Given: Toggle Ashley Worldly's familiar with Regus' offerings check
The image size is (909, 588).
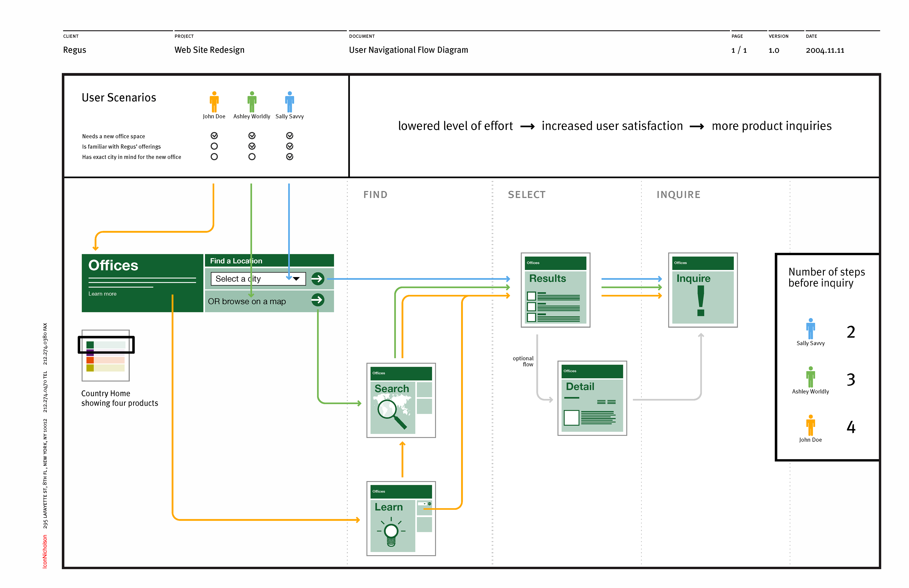Looking at the screenshot, I should tap(252, 146).
